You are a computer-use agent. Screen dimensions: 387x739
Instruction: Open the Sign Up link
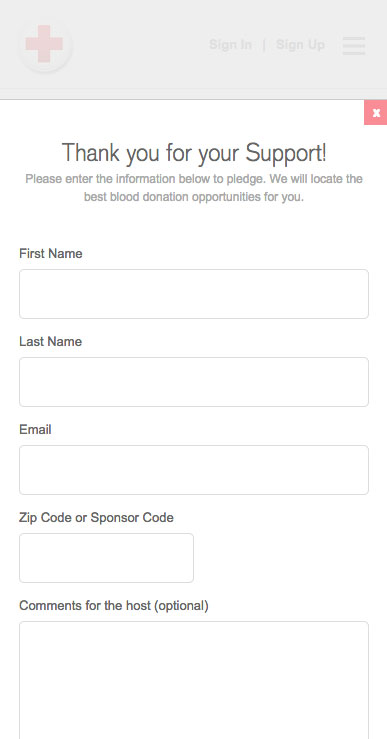pos(300,45)
